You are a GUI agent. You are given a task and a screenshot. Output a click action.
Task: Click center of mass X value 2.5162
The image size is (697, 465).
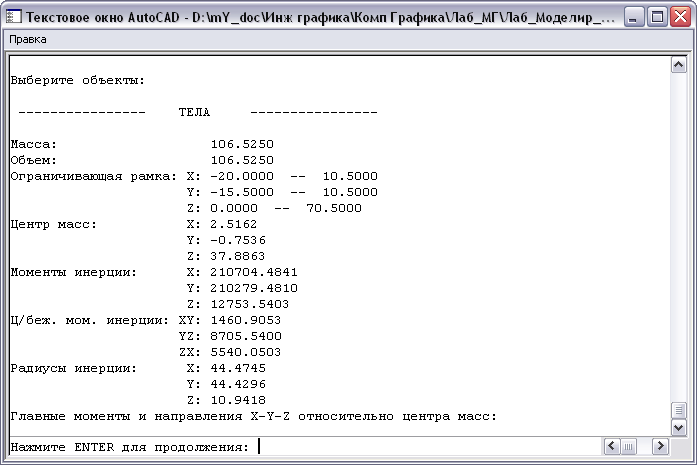click(234, 224)
